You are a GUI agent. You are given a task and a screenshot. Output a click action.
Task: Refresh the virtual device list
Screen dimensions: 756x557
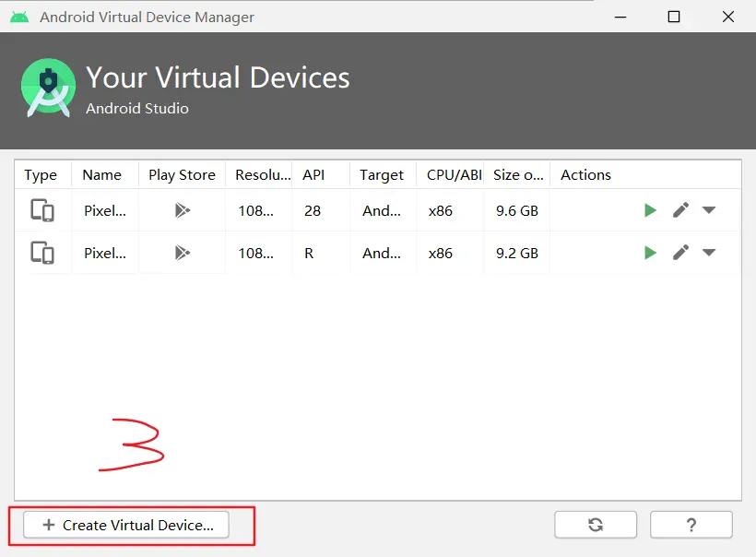click(596, 525)
